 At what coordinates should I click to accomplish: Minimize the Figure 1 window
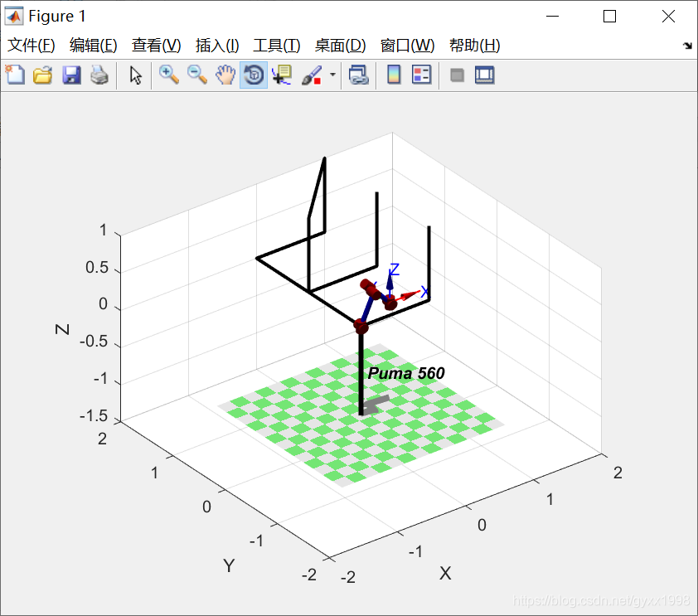pyautogui.click(x=552, y=17)
